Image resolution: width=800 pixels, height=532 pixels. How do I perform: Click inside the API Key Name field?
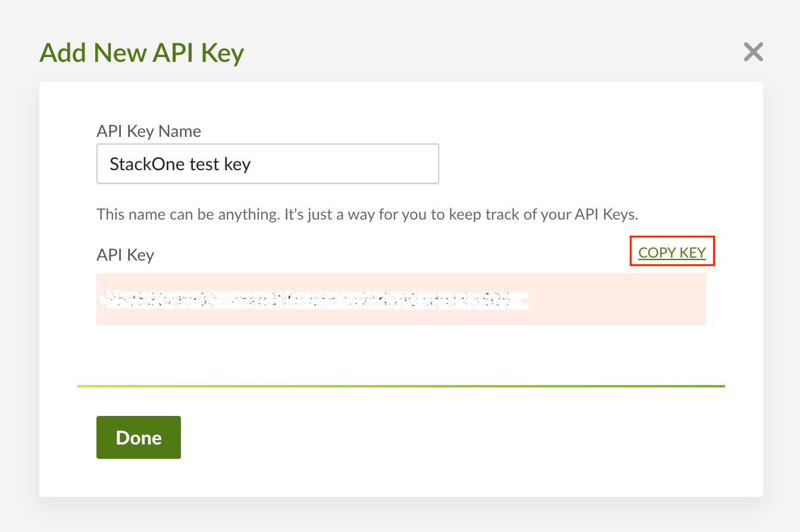[x=268, y=164]
